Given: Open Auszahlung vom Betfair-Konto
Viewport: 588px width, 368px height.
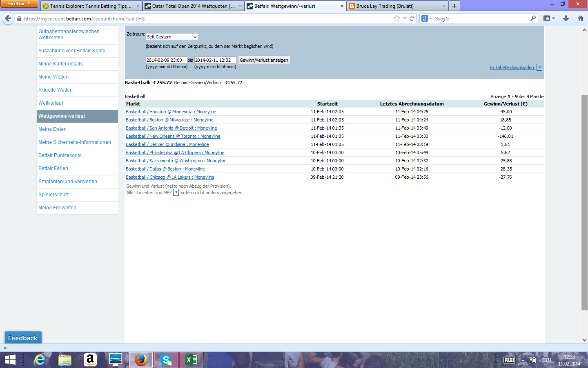Looking at the screenshot, I should [72, 51].
